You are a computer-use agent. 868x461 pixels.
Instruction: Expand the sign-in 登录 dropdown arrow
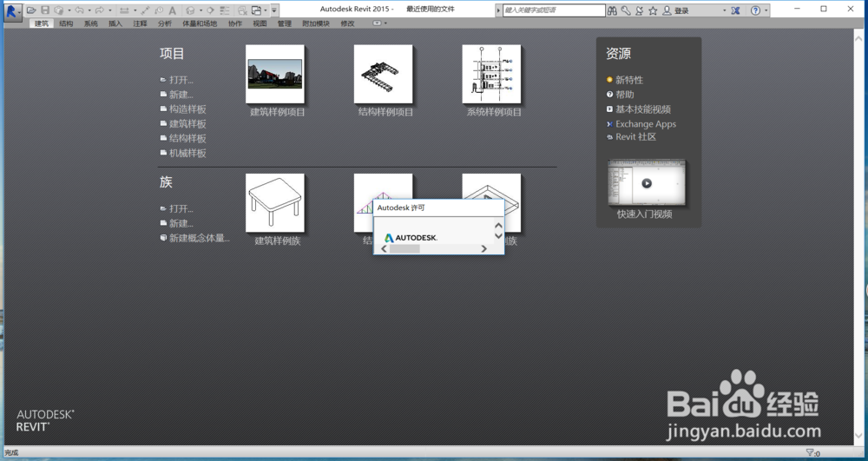pyautogui.click(x=724, y=10)
